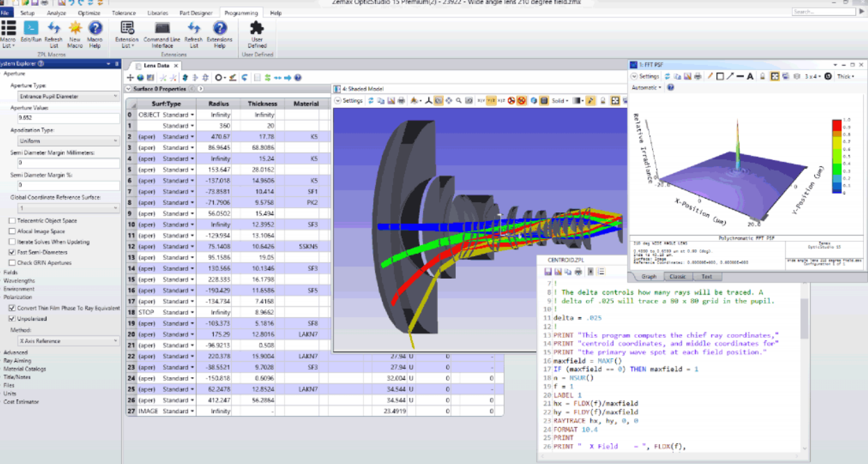
Task: Open the File menu
Action: click(5, 13)
